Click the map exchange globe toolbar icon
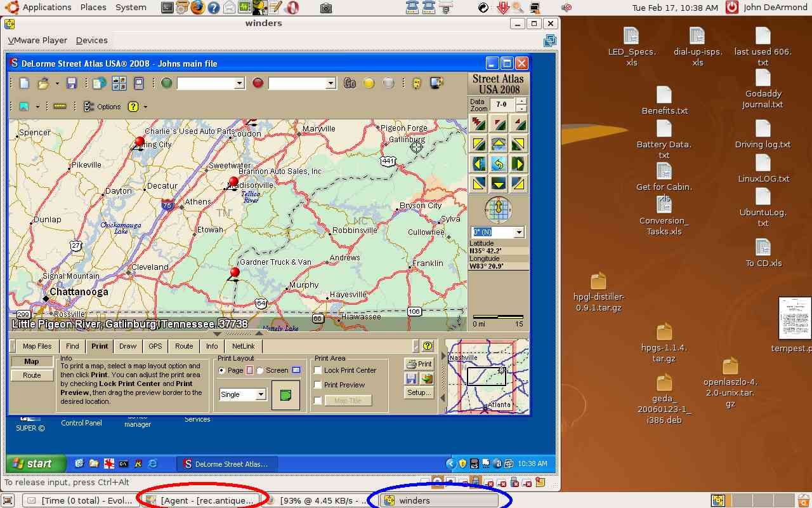812x508 pixels. [100, 83]
